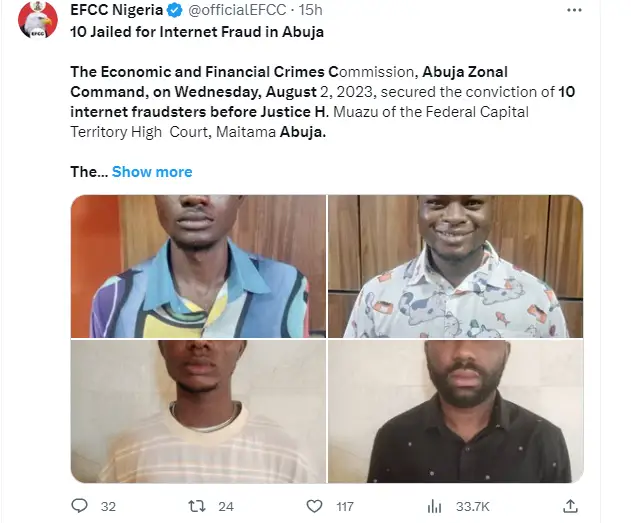Click the retweet icon

pos(197,506)
